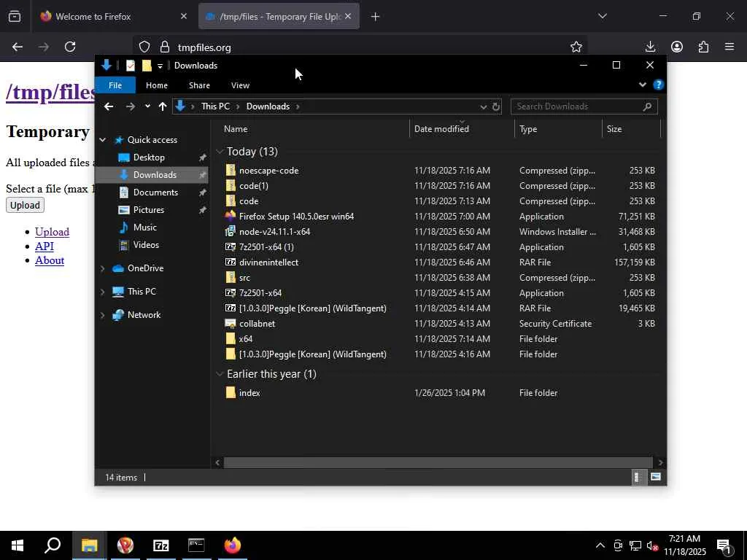
Task: Click Downloads in the breadcrumb path
Action: (268, 106)
